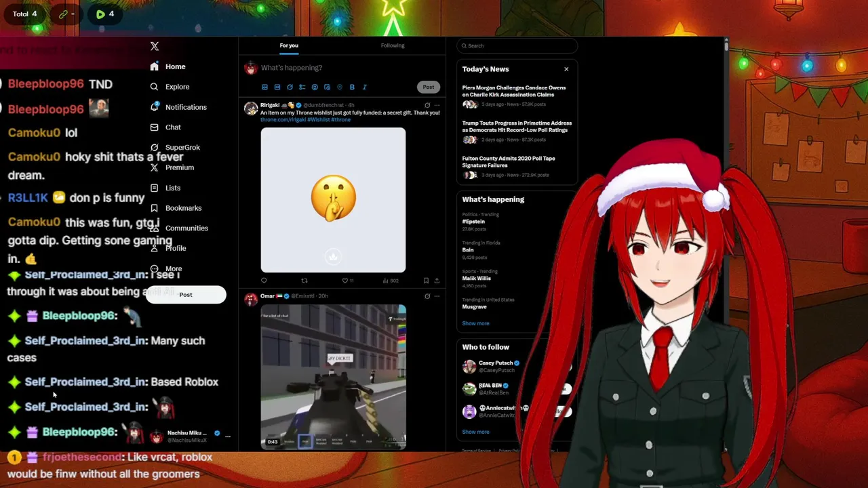The height and width of the screenshot is (488, 868).
Task: Bookmark Ririgaki's post
Action: click(x=426, y=281)
